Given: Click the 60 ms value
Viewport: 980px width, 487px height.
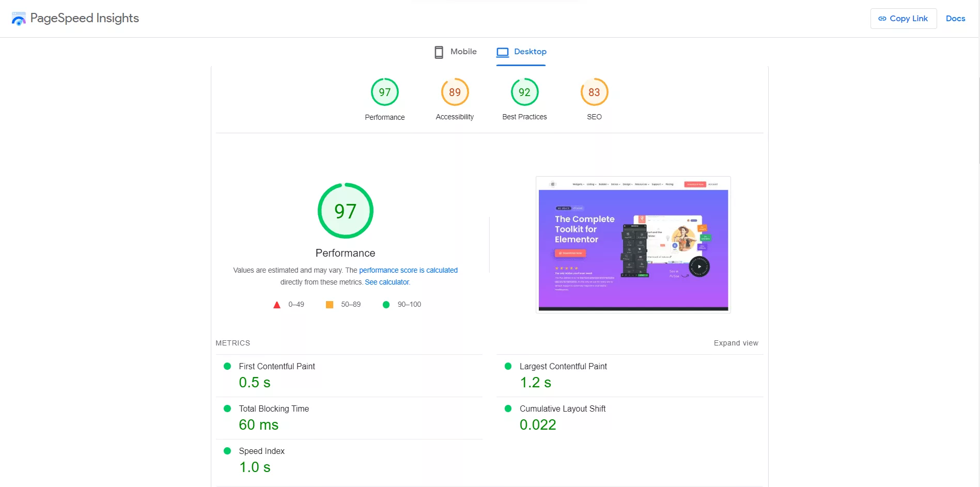Looking at the screenshot, I should tap(259, 425).
